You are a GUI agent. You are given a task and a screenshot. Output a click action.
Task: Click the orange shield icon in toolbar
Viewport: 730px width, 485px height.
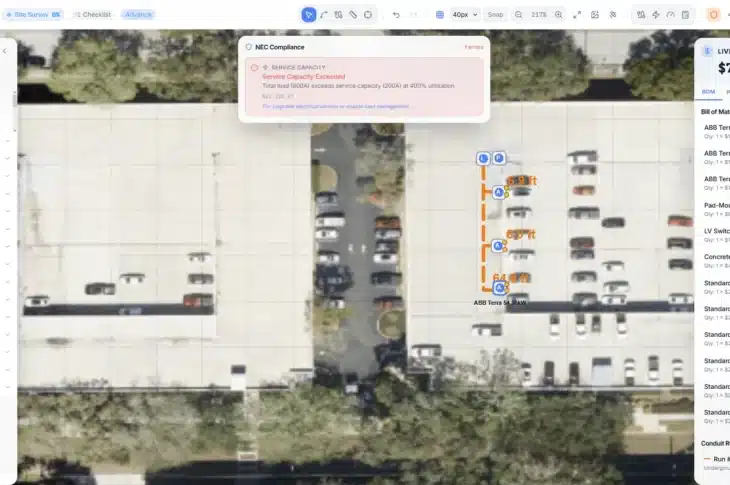[x=714, y=15]
